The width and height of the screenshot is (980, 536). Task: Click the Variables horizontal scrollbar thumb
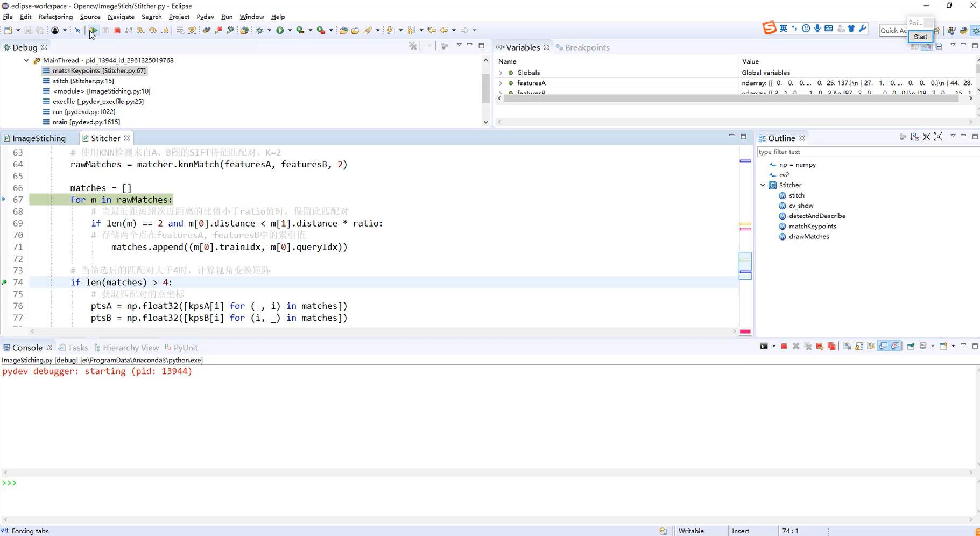(731, 98)
